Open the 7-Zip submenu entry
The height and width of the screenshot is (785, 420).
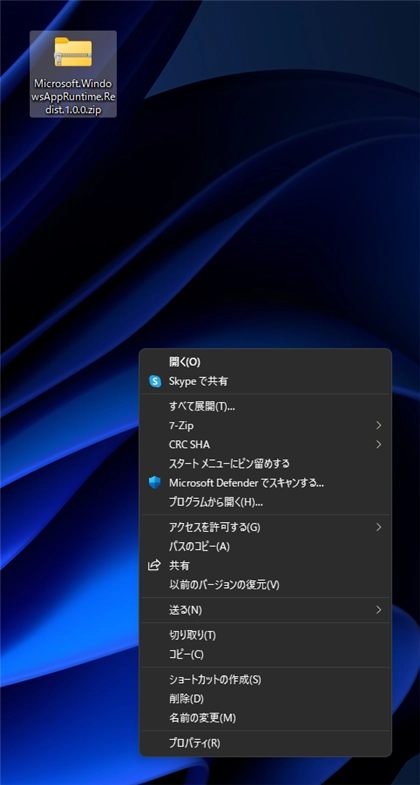tap(265, 426)
